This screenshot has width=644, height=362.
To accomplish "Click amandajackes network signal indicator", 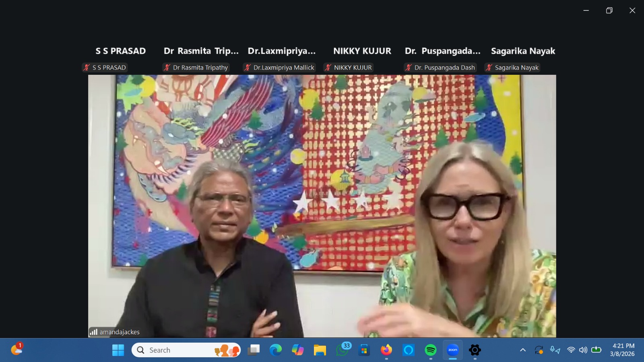I will pyautogui.click(x=93, y=332).
